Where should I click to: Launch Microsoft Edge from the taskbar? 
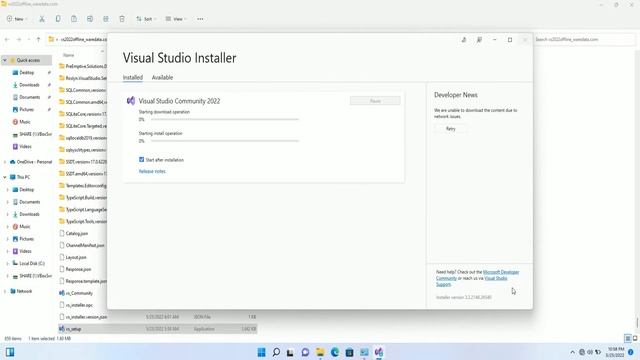(335, 352)
